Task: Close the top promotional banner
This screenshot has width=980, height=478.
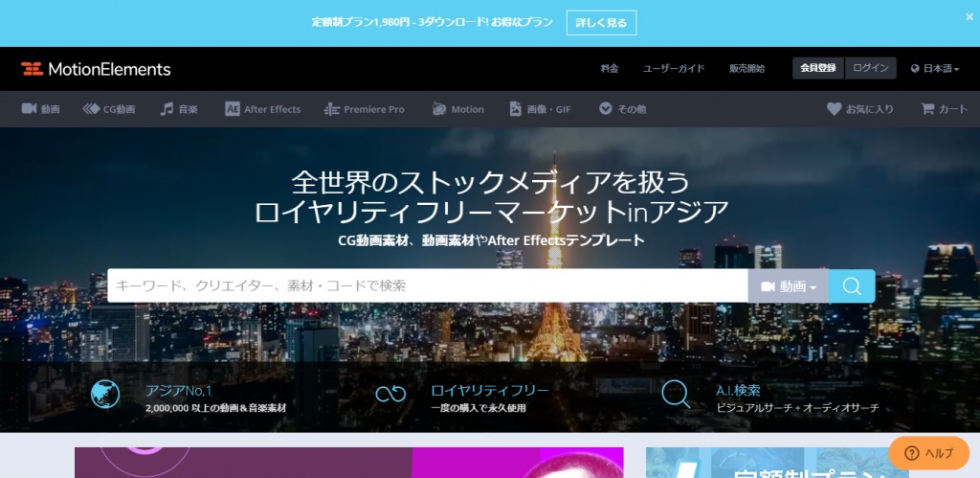Action: pos(969,17)
